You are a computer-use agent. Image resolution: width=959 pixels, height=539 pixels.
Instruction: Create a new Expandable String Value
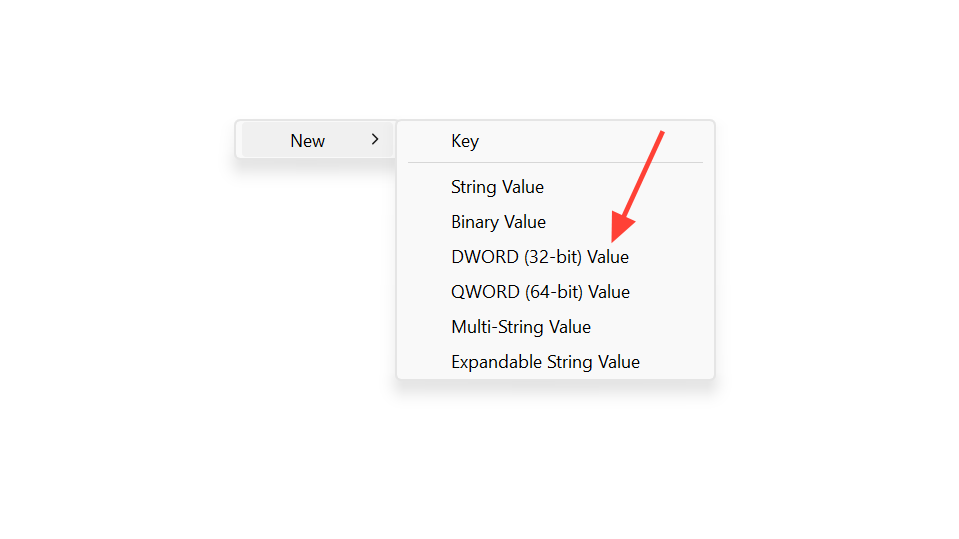pos(545,362)
